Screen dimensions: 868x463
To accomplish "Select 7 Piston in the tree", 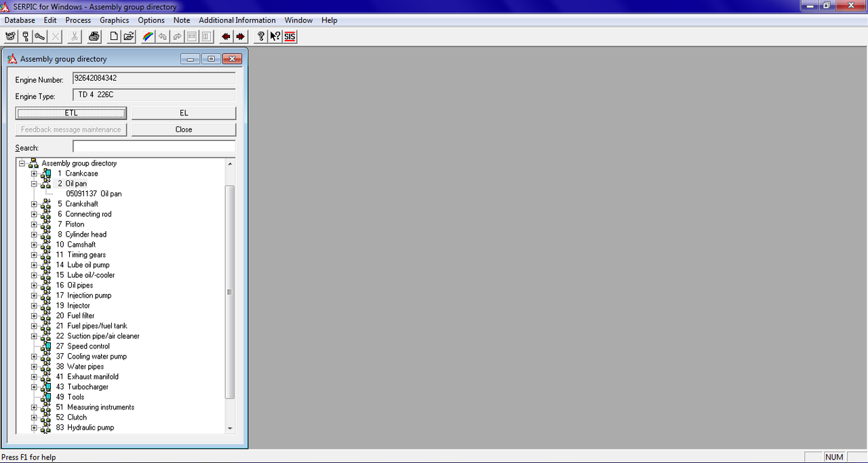I will [x=71, y=224].
